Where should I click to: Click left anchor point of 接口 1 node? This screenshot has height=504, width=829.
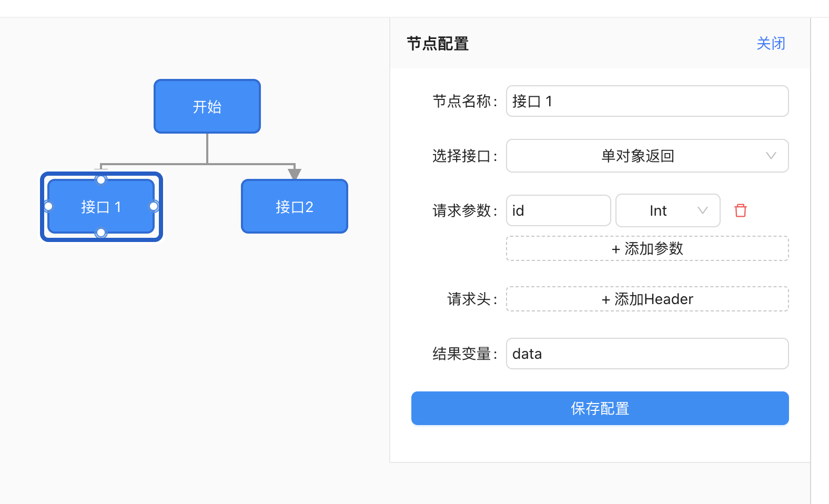click(x=48, y=206)
